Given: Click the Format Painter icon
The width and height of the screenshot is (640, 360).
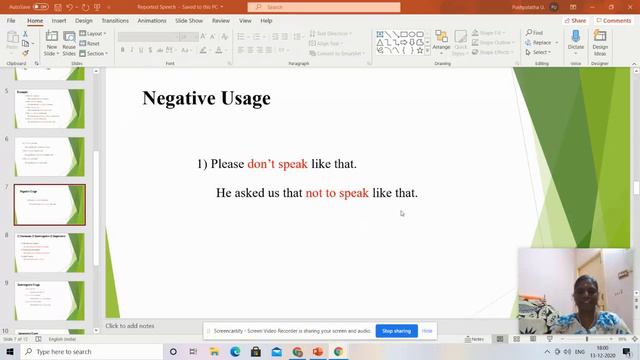Looking at the screenshot, I should pos(25,53).
